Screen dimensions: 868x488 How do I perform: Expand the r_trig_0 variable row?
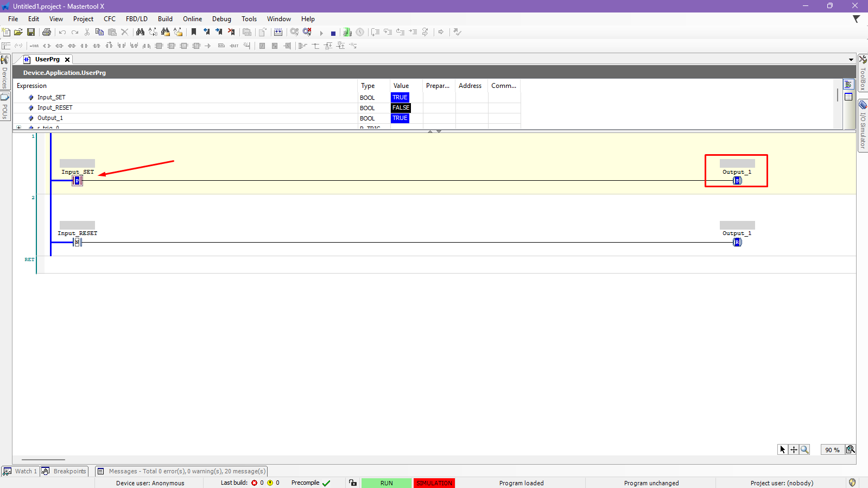click(x=19, y=128)
